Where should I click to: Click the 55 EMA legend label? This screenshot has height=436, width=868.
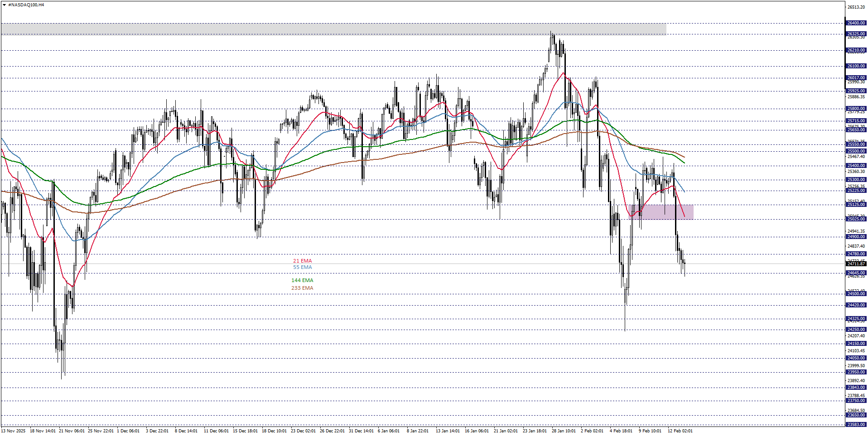[x=303, y=267]
